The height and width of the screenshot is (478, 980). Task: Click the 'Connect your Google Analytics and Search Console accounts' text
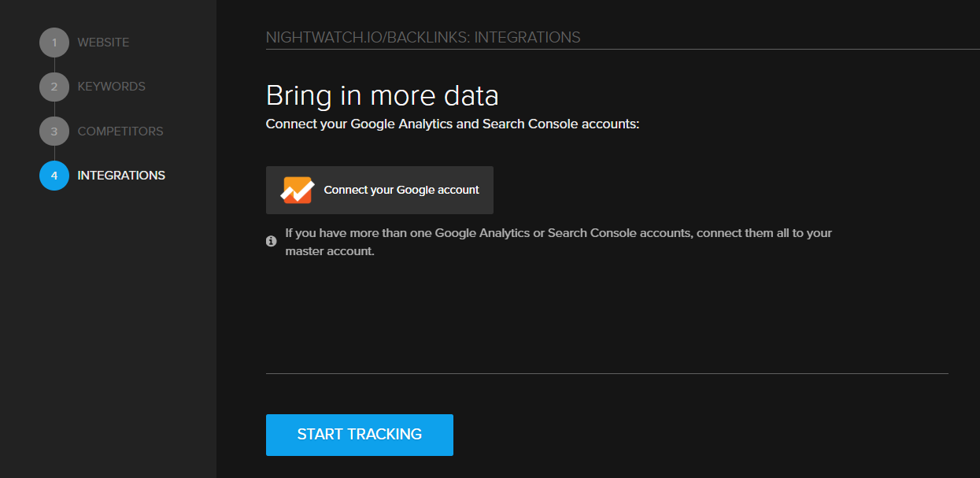coord(453,124)
